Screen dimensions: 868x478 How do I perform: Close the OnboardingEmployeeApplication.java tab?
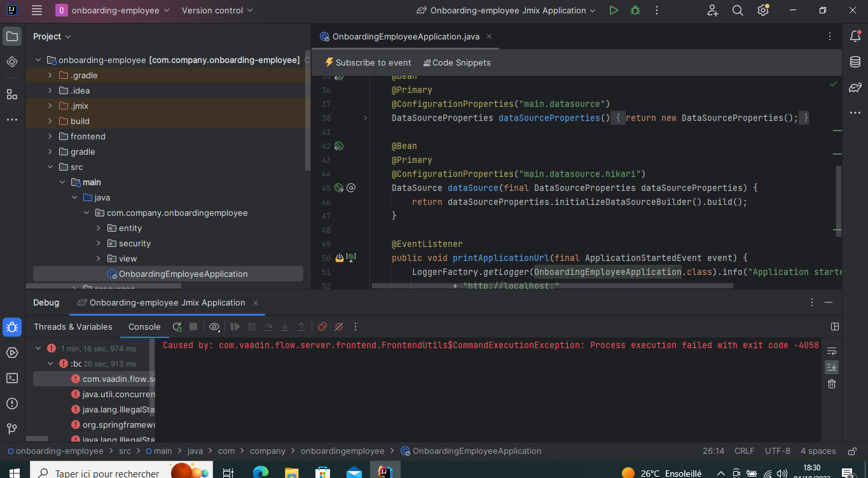[489, 37]
